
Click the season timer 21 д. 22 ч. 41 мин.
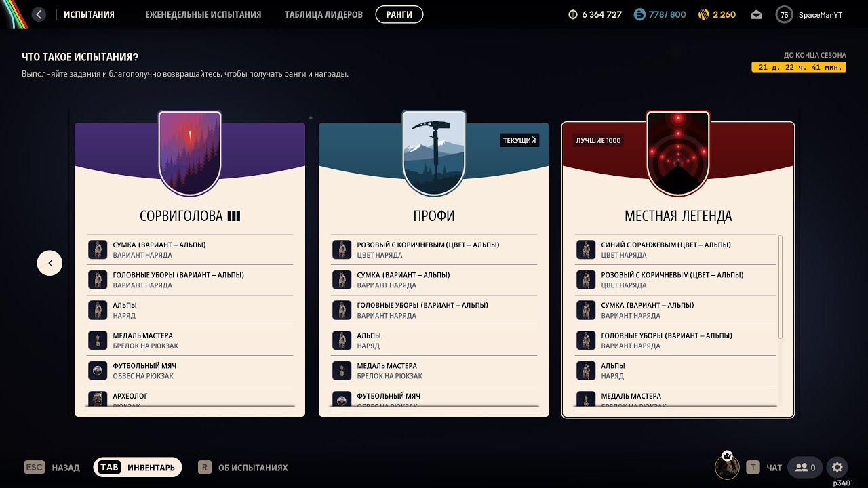click(799, 67)
